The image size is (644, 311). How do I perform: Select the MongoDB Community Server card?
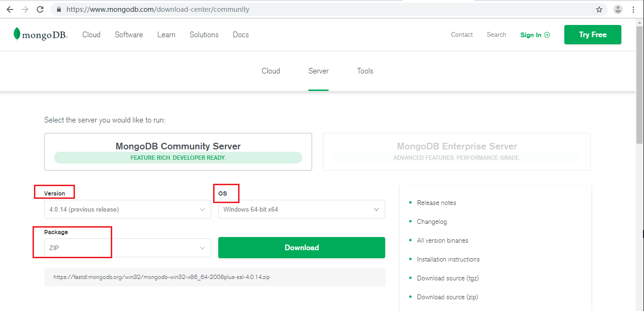[x=178, y=151]
